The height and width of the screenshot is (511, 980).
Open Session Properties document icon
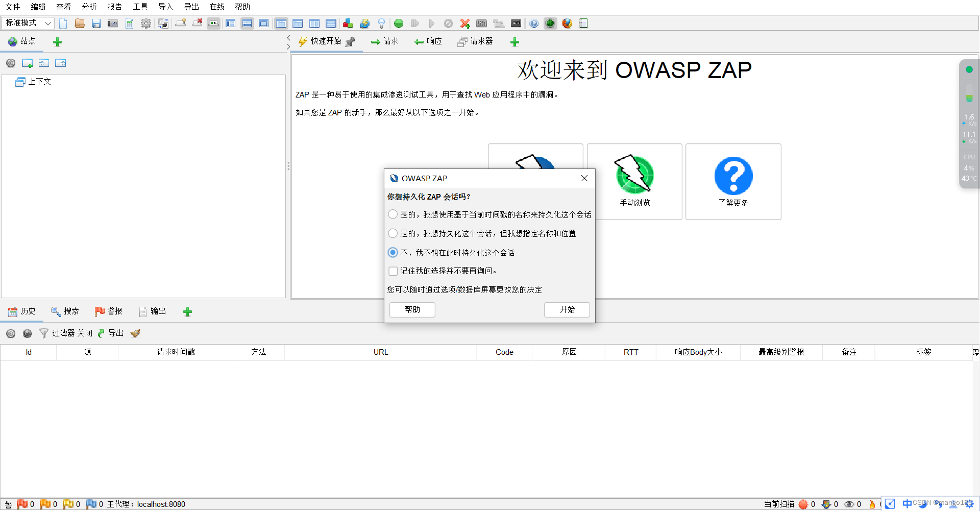pyautogui.click(x=130, y=23)
